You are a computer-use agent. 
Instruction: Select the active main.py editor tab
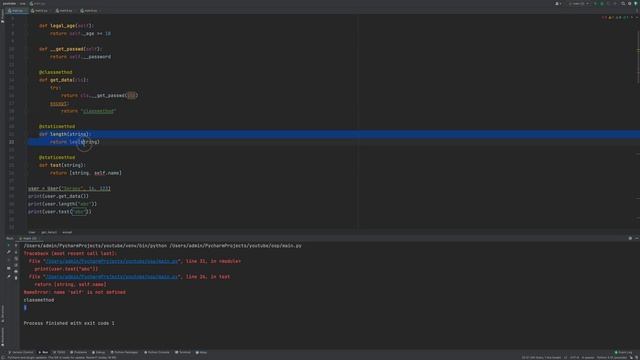coord(16,11)
